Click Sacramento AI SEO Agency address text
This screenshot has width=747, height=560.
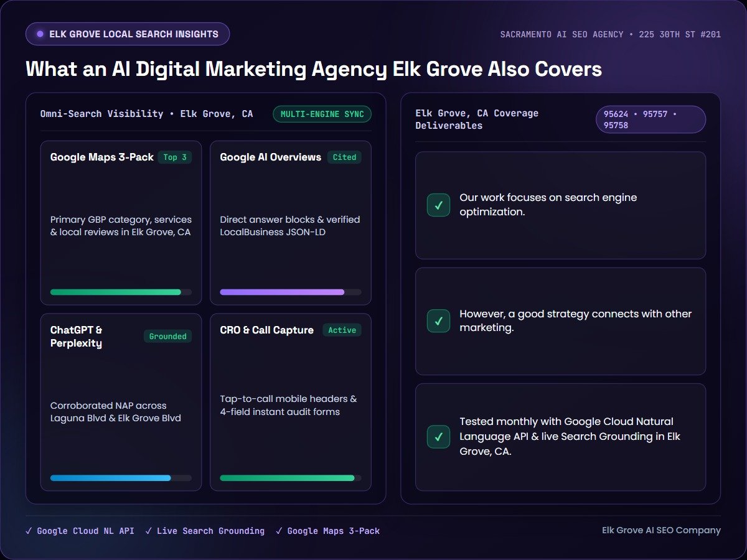pos(611,34)
